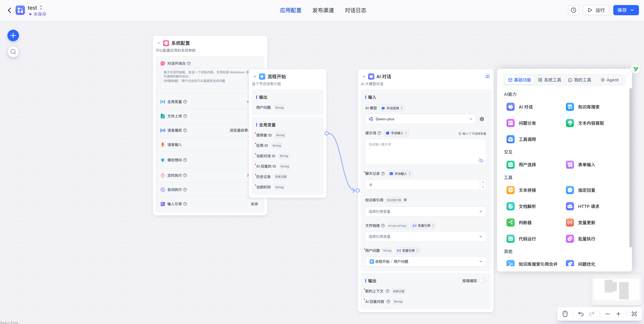This screenshot has width=644, height=324.
Task: Open the run history clock icon
Action: 573,10
